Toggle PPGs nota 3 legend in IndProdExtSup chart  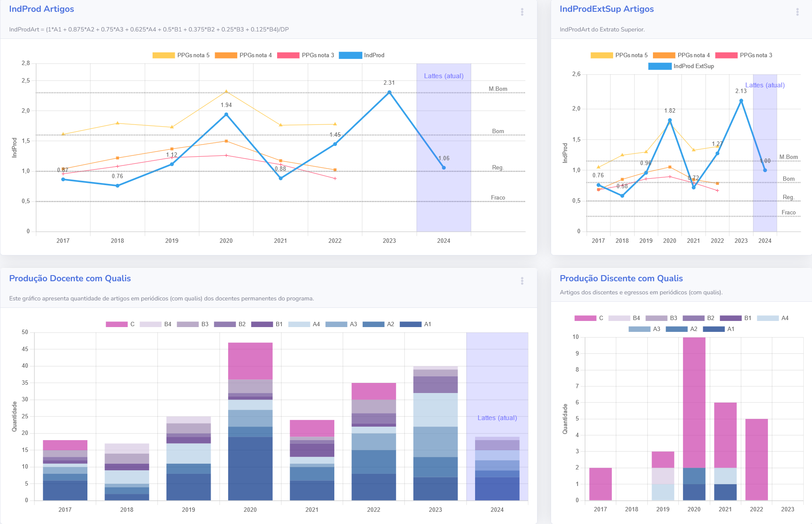(744, 55)
